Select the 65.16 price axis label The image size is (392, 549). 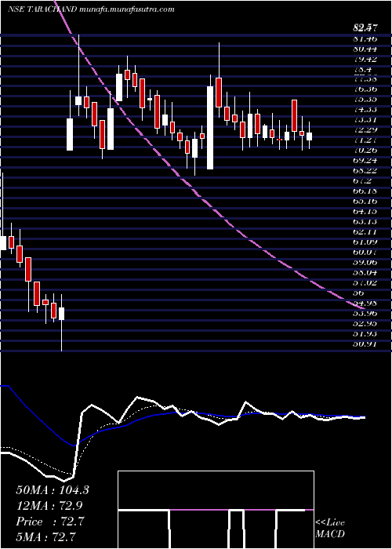tap(365, 202)
